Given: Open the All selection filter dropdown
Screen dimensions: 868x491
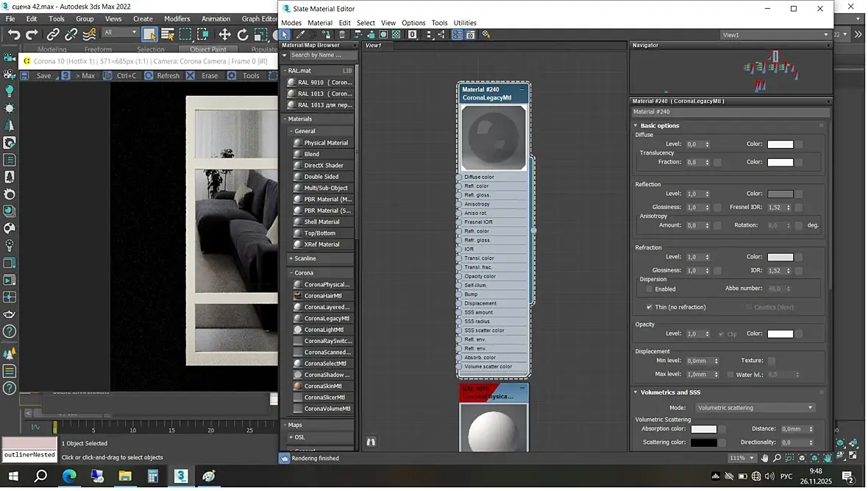Looking at the screenshot, I should tap(121, 32).
